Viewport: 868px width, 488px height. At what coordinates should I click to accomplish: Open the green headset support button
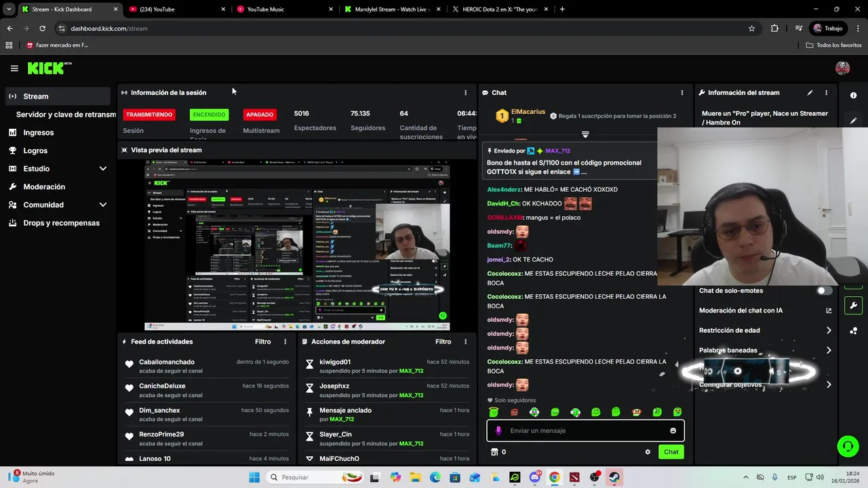[848, 446]
